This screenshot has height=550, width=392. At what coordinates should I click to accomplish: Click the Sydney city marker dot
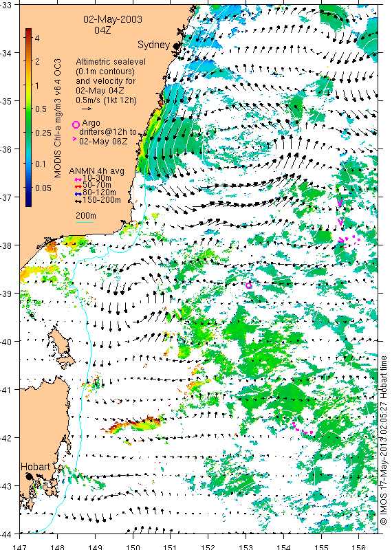click(x=176, y=46)
